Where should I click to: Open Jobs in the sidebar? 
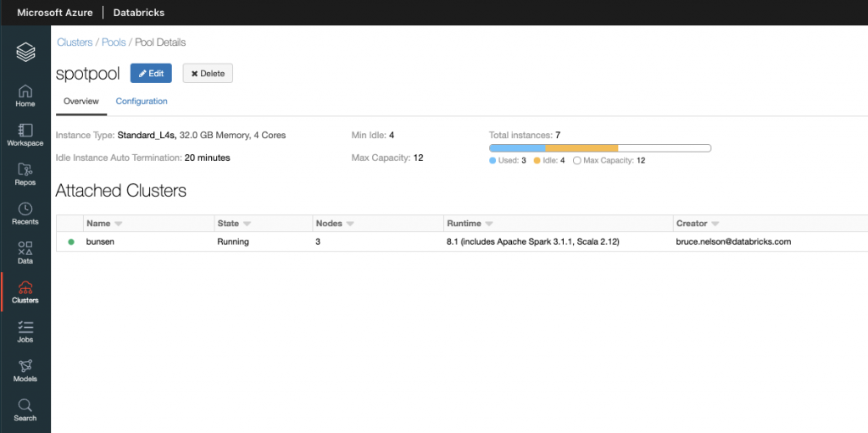point(25,331)
